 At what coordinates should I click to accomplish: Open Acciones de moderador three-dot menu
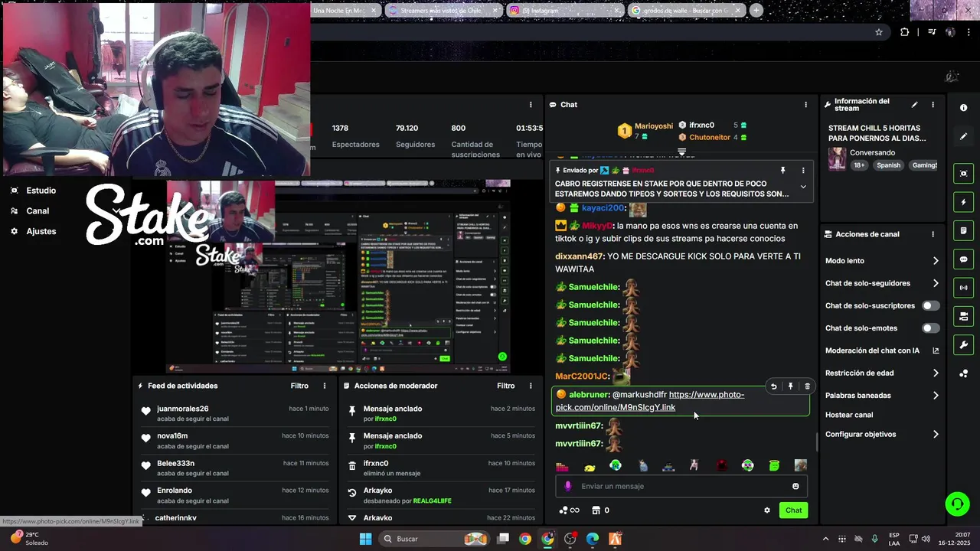click(x=531, y=386)
